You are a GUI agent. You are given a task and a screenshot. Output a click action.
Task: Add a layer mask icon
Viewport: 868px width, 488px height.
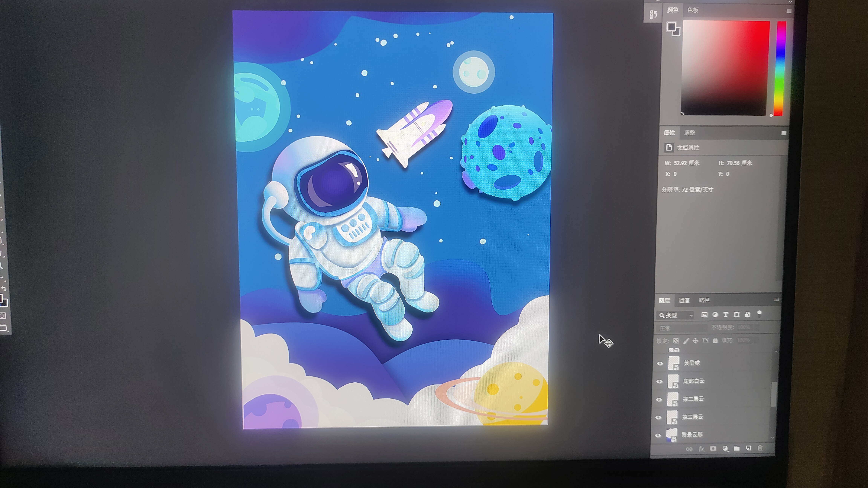(x=713, y=449)
